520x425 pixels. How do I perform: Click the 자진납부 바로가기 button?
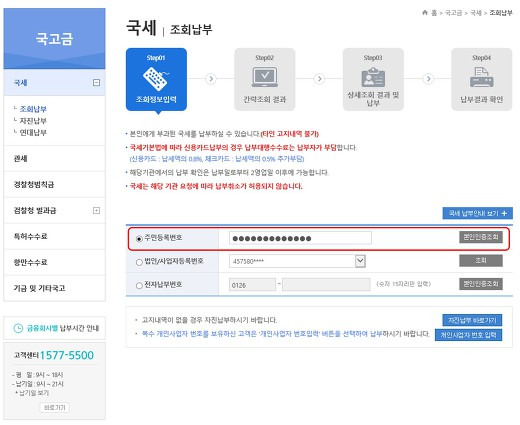pyautogui.click(x=472, y=320)
